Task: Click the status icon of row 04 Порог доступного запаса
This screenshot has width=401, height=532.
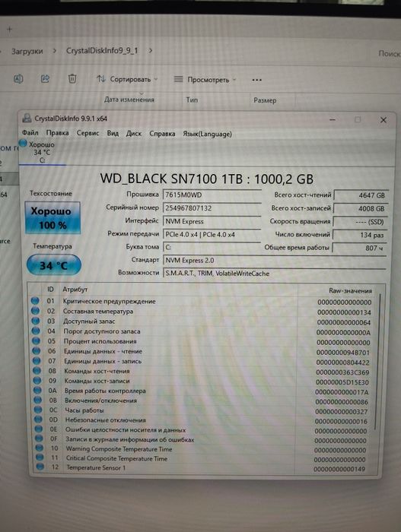Action: tap(36, 331)
